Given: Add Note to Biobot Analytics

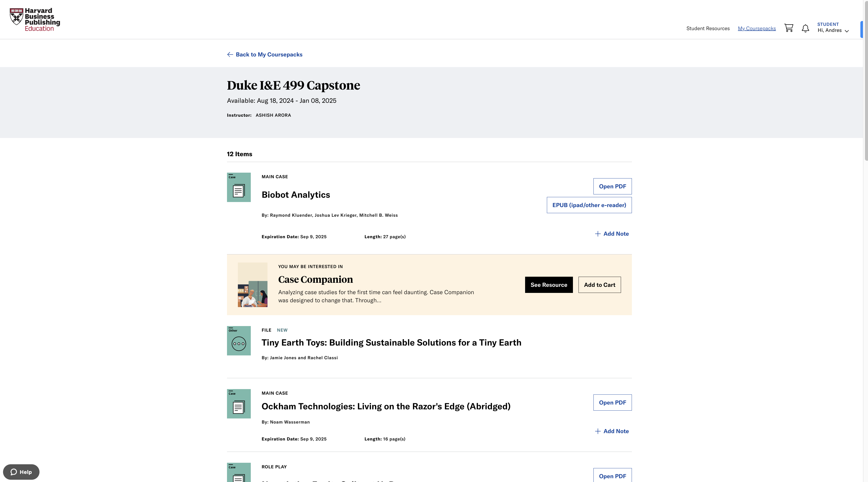Looking at the screenshot, I should 612,234.
